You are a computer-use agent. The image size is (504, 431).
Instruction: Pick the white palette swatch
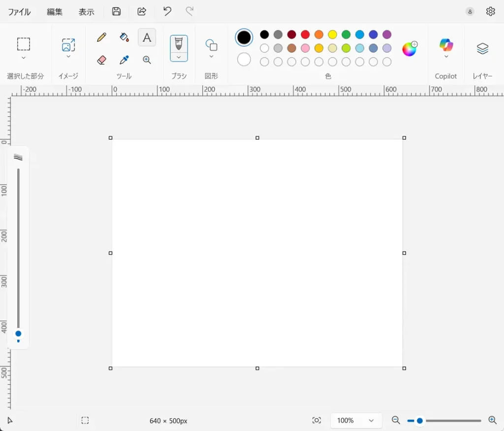click(264, 48)
